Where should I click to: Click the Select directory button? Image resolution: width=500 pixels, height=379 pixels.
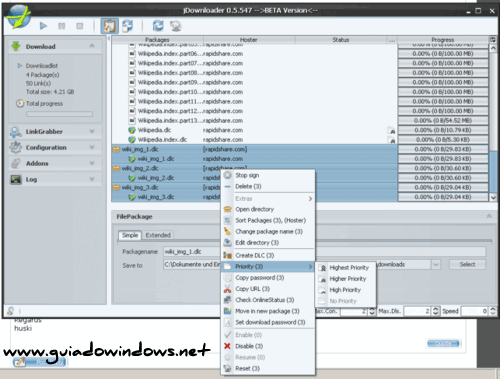click(x=467, y=264)
